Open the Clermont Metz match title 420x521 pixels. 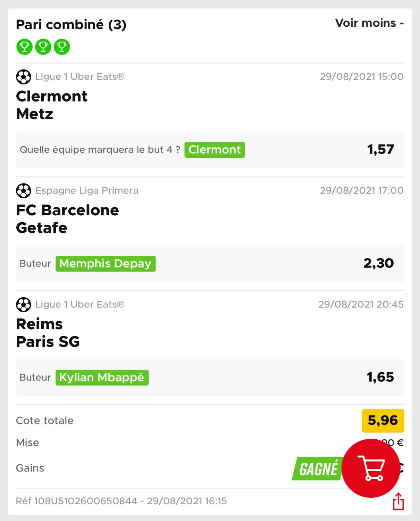(x=52, y=105)
